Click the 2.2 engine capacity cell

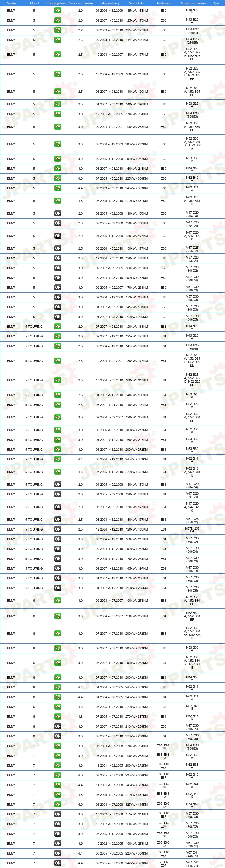point(80,30)
